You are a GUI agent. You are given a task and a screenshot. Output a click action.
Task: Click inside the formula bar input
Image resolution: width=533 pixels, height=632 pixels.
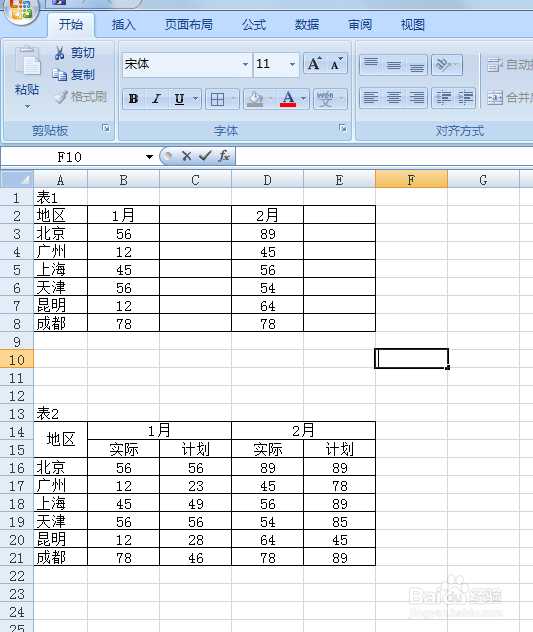click(384, 156)
